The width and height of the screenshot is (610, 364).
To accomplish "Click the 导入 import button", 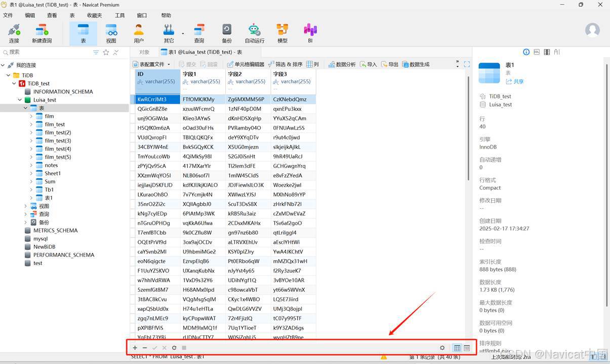I will (369, 64).
